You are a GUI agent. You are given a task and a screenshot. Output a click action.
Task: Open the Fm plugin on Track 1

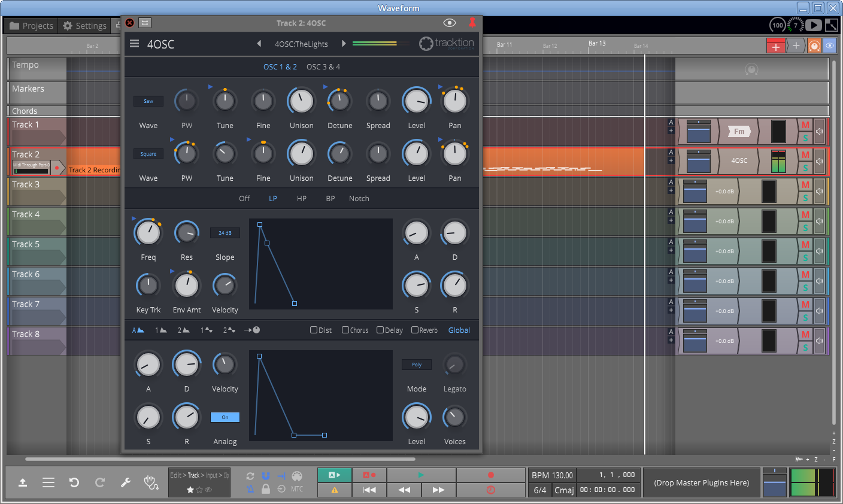click(x=739, y=131)
